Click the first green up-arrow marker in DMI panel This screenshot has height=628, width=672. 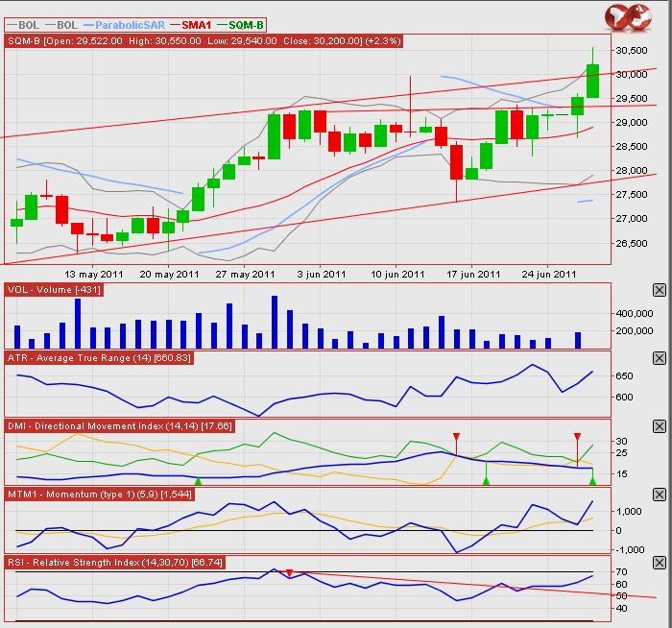[198, 481]
